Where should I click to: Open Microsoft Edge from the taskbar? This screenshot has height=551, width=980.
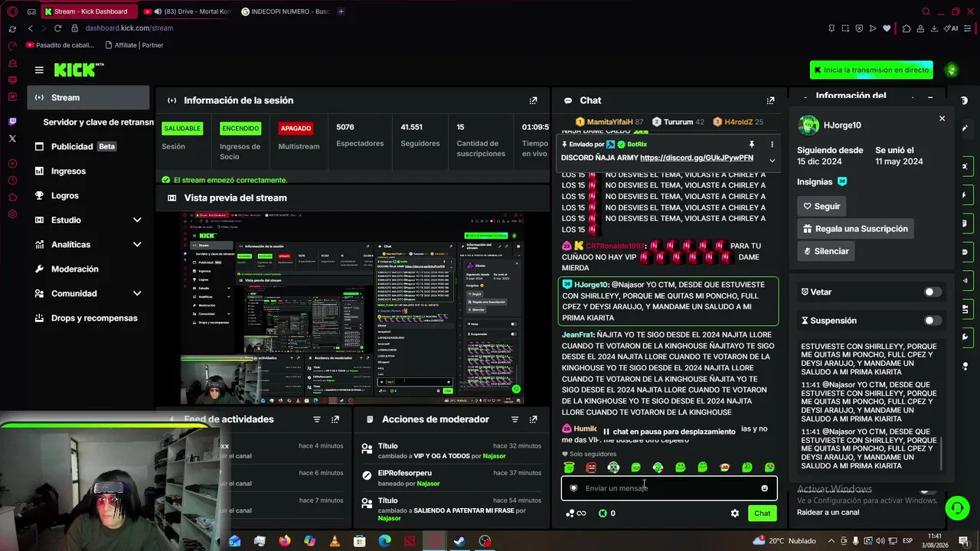point(384,541)
